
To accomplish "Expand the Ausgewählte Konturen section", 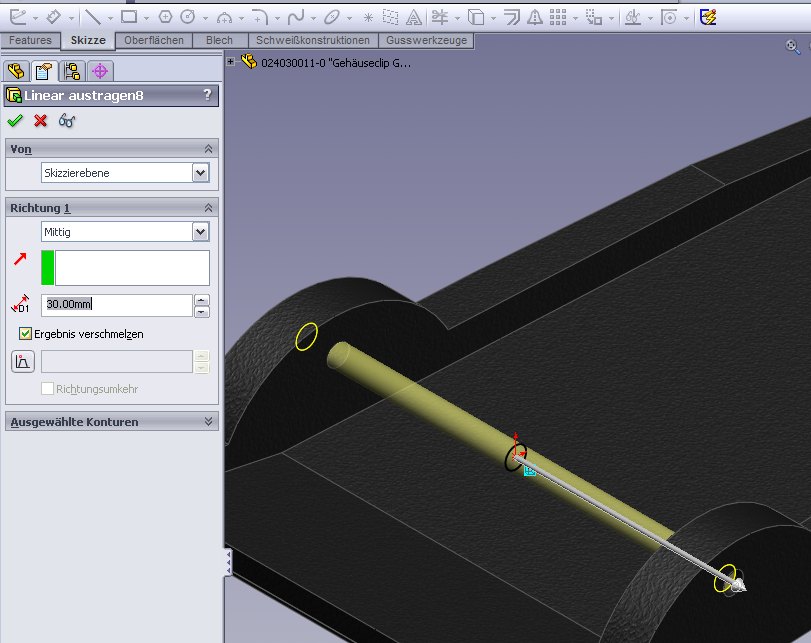I will pyautogui.click(x=208, y=422).
